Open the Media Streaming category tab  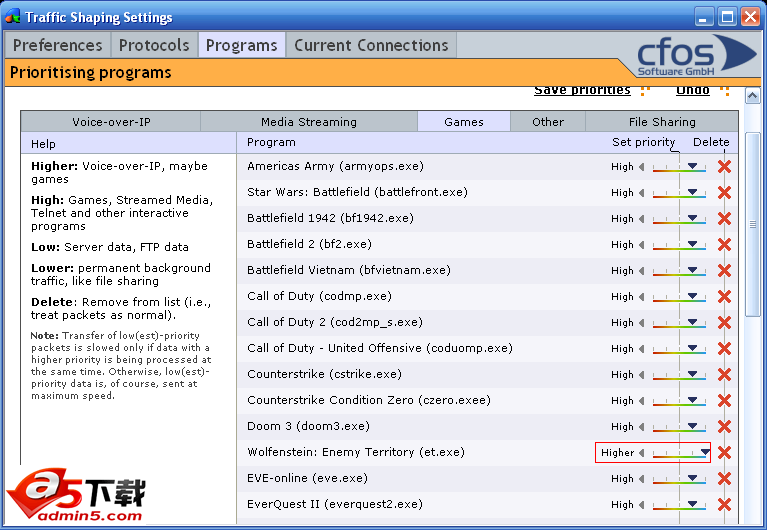[x=308, y=122]
